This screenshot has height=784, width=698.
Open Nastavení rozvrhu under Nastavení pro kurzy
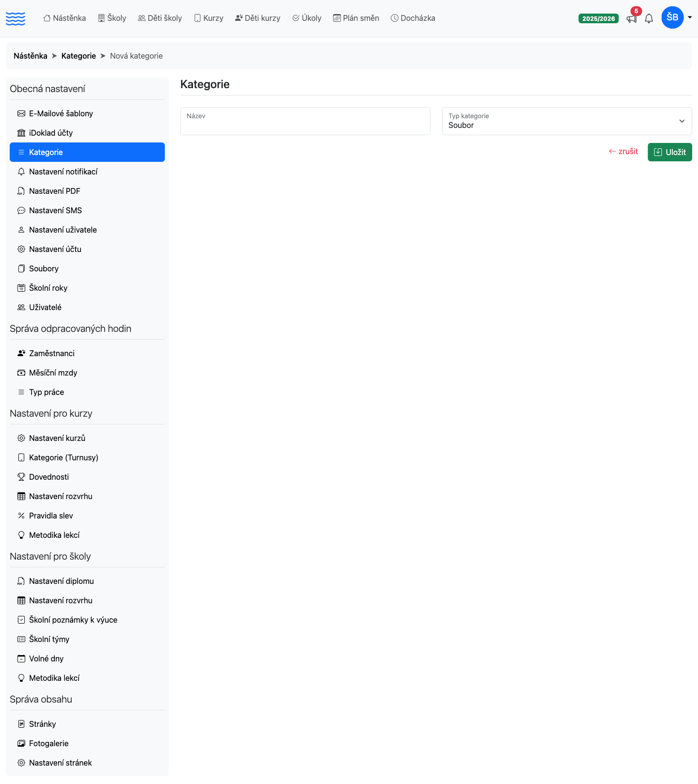point(87,496)
